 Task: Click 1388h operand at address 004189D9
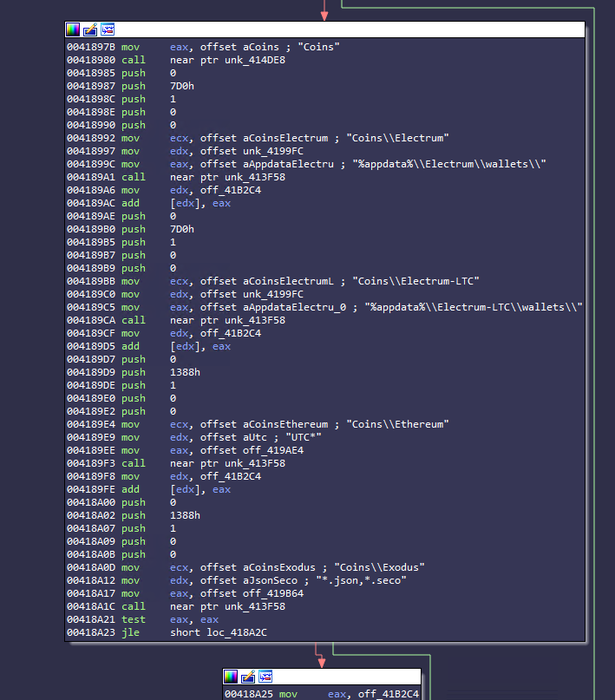tap(186, 372)
